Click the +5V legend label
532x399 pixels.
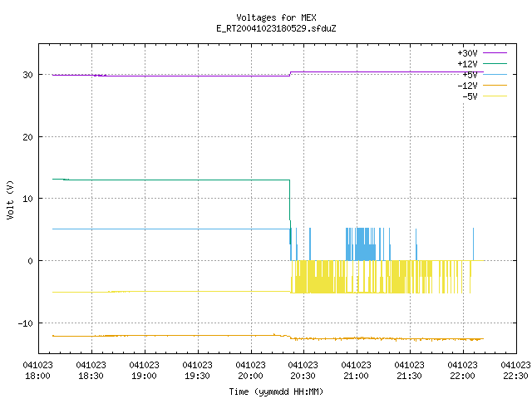click(x=470, y=75)
